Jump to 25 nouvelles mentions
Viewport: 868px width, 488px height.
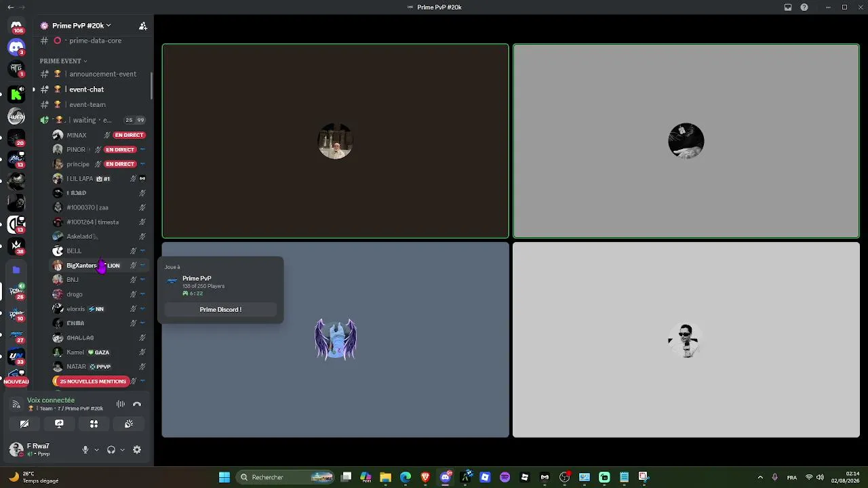pyautogui.click(x=92, y=382)
